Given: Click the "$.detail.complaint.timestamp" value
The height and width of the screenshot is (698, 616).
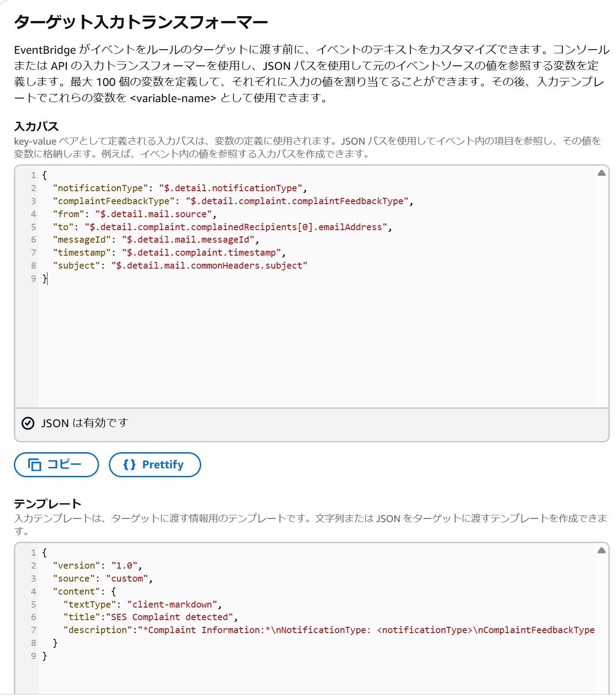Looking at the screenshot, I should click(201, 253).
